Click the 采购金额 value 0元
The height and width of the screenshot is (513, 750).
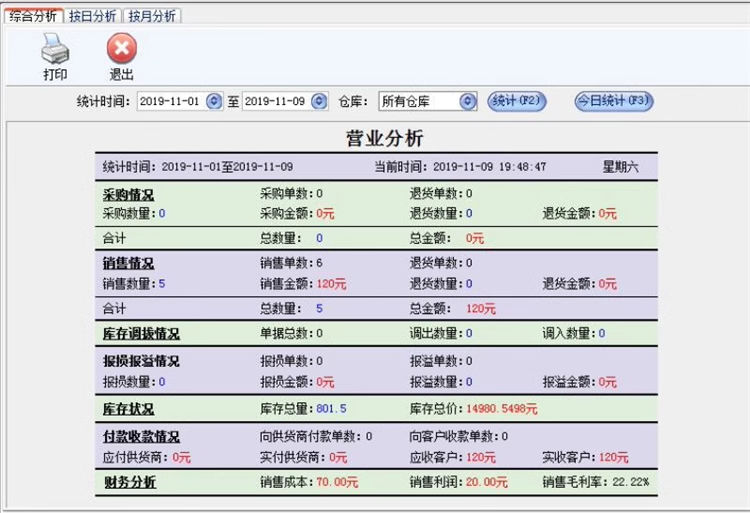tap(325, 214)
